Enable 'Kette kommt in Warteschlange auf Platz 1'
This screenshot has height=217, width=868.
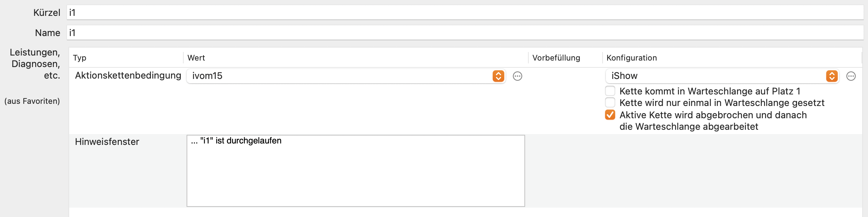tap(610, 91)
